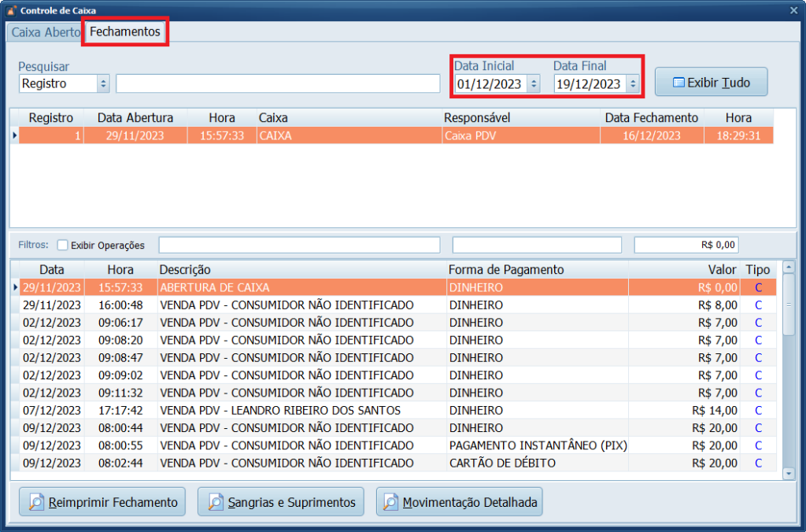Click the magnifier icon on Reimprimir Fechamento

point(35,502)
